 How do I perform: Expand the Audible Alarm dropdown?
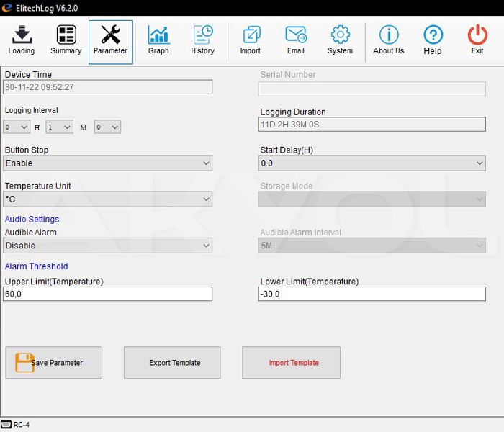click(108, 246)
